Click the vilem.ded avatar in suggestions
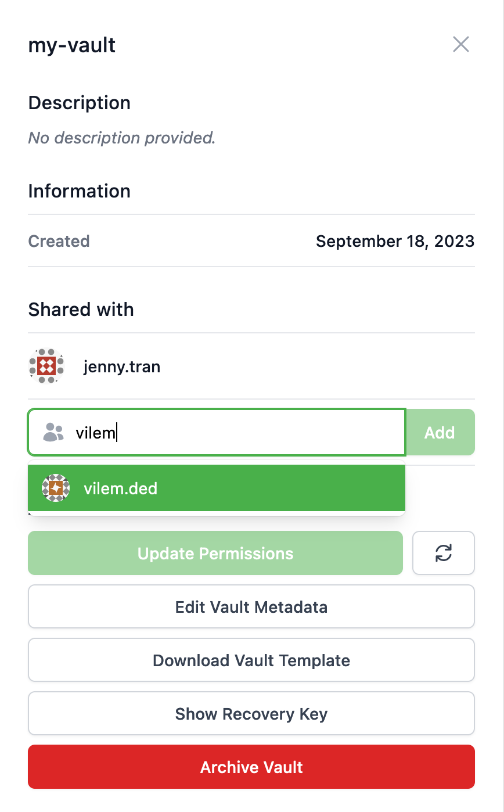504x812 pixels. point(56,488)
